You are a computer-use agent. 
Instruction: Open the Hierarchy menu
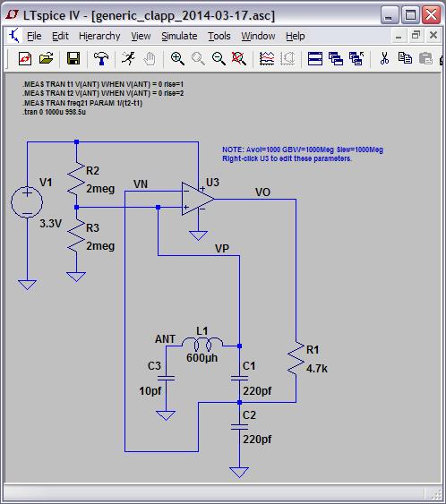point(99,36)
